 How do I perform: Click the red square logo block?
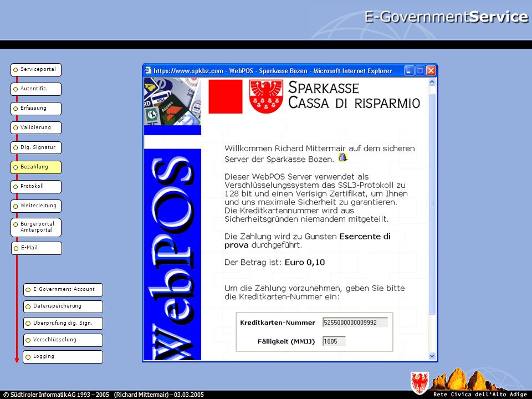click(226, 96)
